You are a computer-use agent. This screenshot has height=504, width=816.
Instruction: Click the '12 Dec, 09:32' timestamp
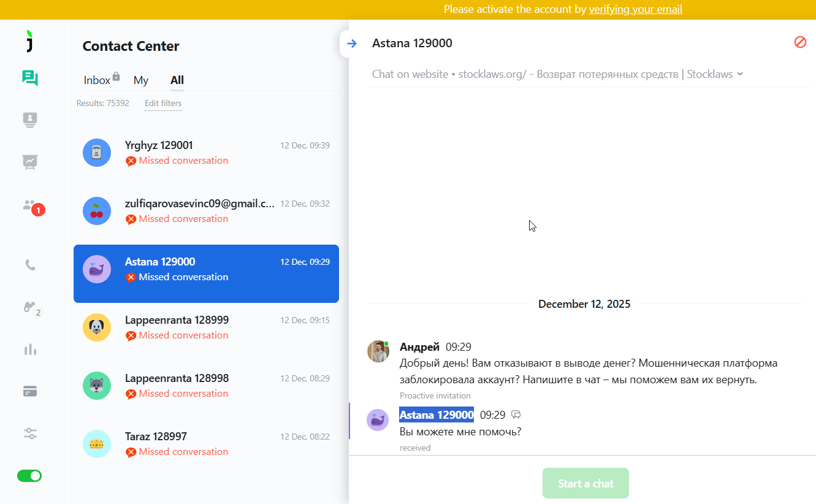305,204
